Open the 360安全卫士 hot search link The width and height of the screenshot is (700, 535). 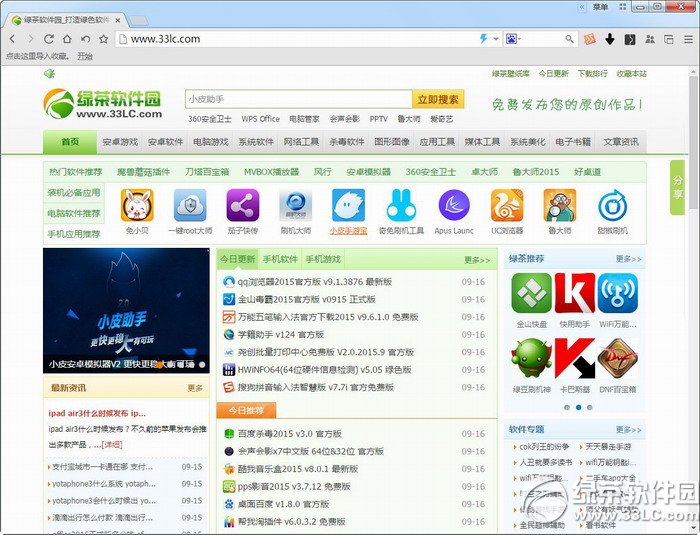[209, 119]
